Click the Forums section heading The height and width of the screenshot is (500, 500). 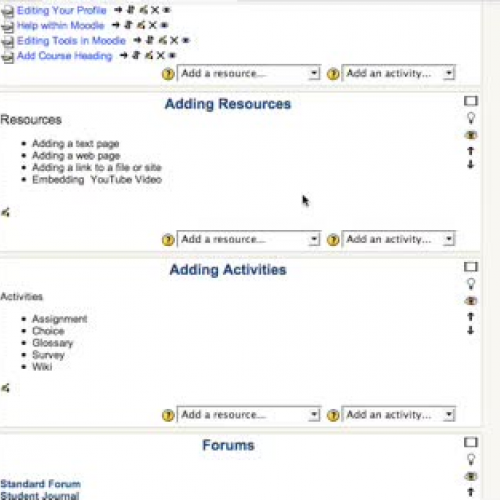[x=228, y=445]
